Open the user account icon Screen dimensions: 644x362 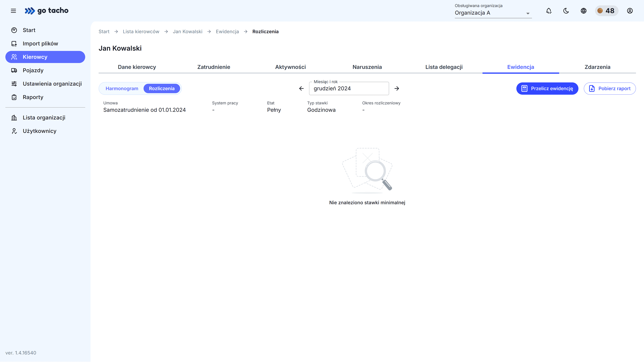(x=630, y=11)
